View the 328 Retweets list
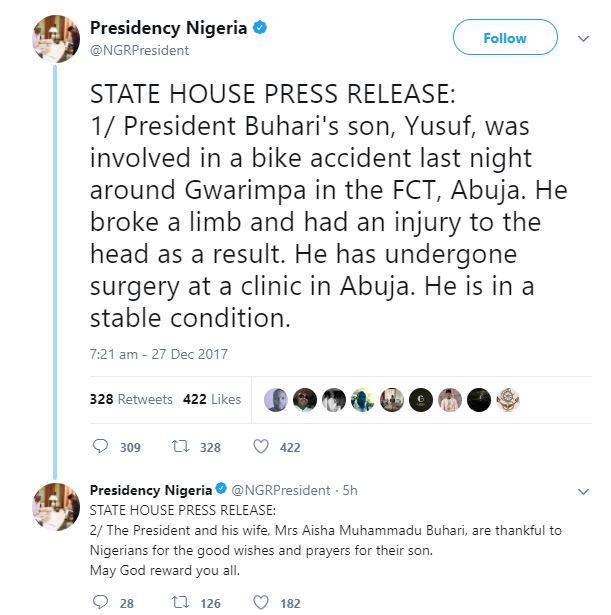This screenshot has height=615, width=611. click(x=131, y=399)
